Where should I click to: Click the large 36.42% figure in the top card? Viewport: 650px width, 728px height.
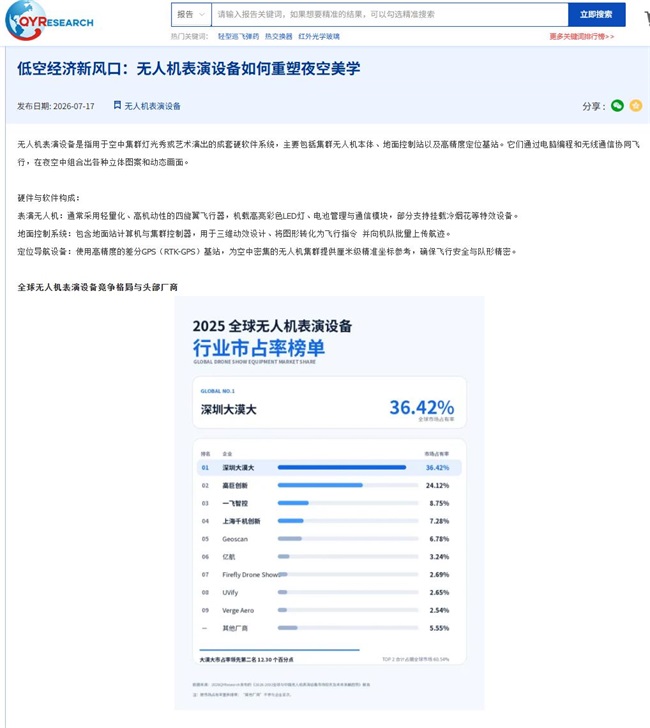coord(422,408)
